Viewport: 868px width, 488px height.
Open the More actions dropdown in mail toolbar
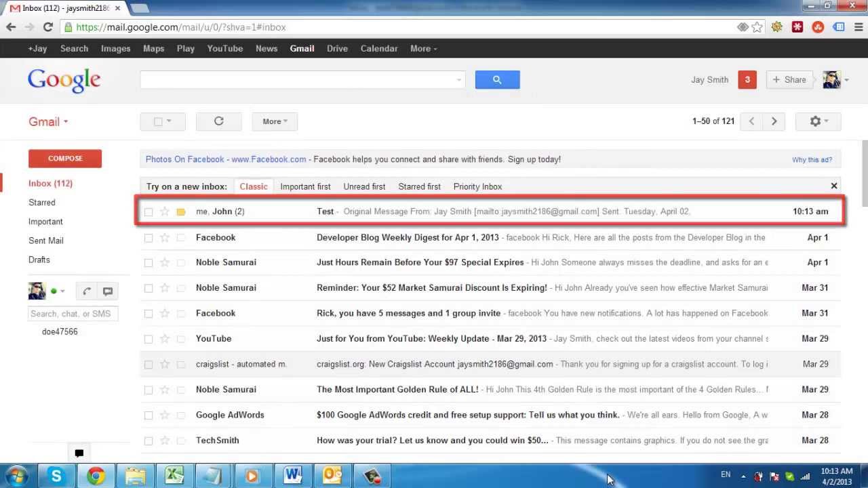(x=275, y=121)
